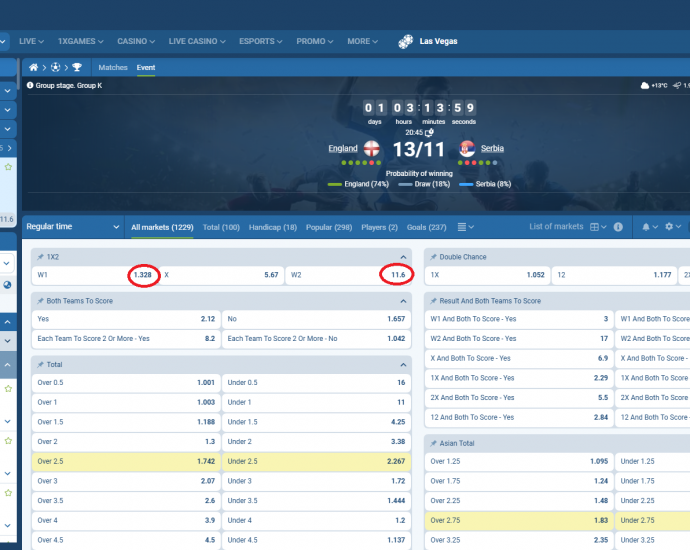Image resolution: width=690 pixels, height=550 pixels.
Task: Select Each Team To Score 2 Or More - Yes
Action: coord(126,339)
